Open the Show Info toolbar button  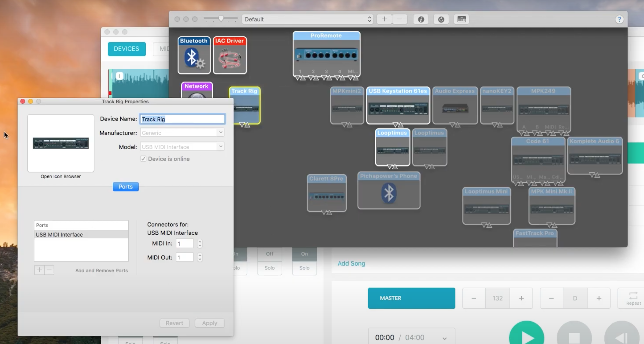coord(421,19)
